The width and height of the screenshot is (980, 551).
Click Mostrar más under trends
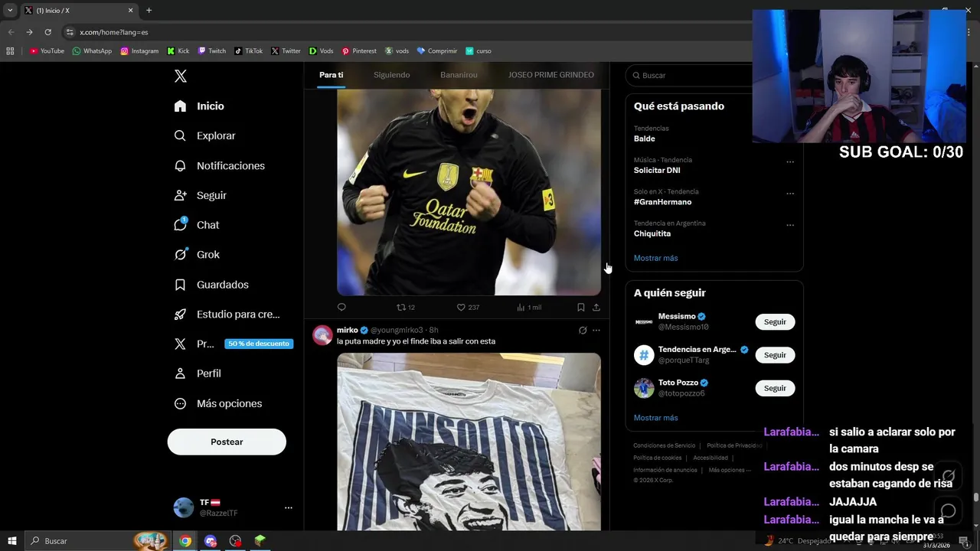656,258
